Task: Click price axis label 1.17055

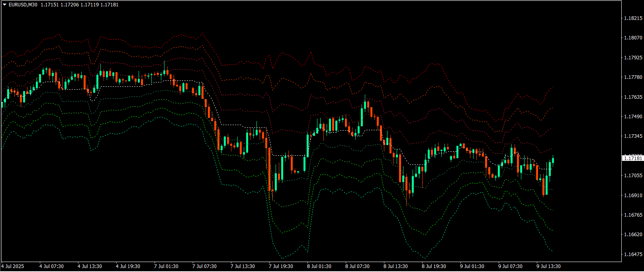Action: click(633, 176)
